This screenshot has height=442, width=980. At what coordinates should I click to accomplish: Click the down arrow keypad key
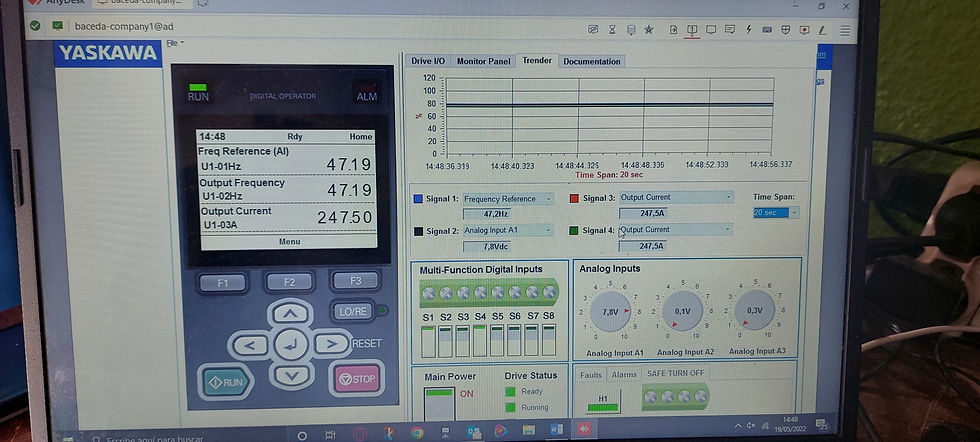[292, 375]
